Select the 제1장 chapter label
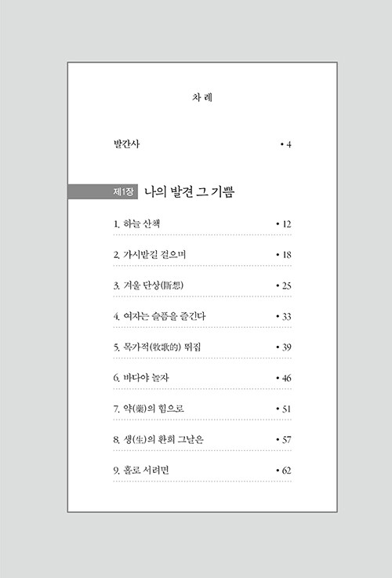This screenshot has width=392, height=578. [123, 191]
